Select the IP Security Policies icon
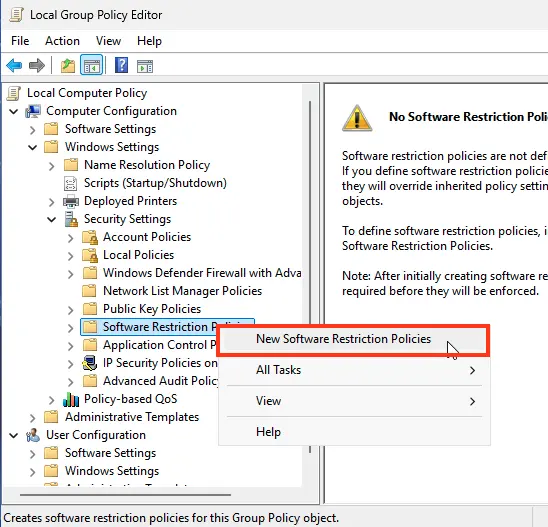 [x=90, y=363]
